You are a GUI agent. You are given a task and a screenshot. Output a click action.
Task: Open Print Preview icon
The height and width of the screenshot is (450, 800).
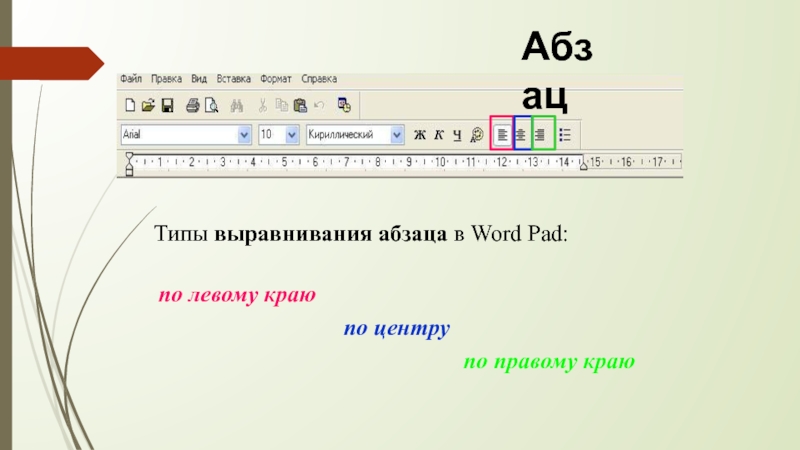(x=211, y=105)
